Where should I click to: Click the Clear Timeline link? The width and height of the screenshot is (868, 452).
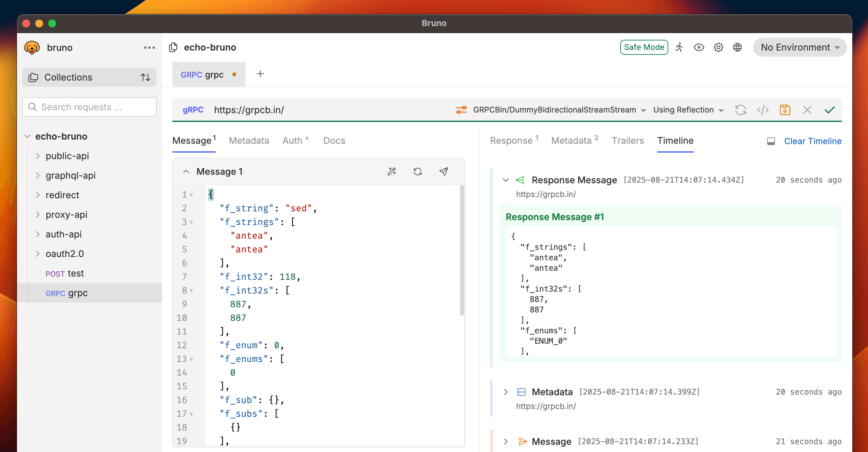[813, 141]
